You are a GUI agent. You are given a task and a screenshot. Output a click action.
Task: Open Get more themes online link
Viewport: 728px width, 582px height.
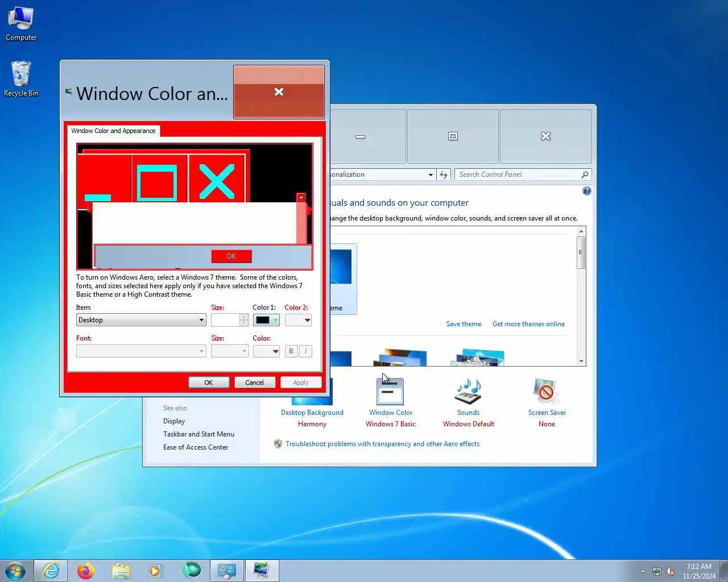coord(528,324)
